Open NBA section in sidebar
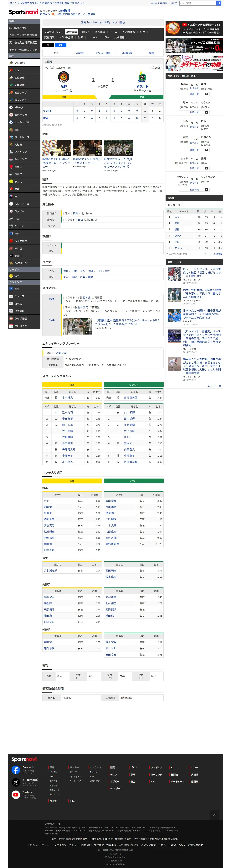Image resolution: width=231 pixels, height=868 pixels. (x=24, y=233)
